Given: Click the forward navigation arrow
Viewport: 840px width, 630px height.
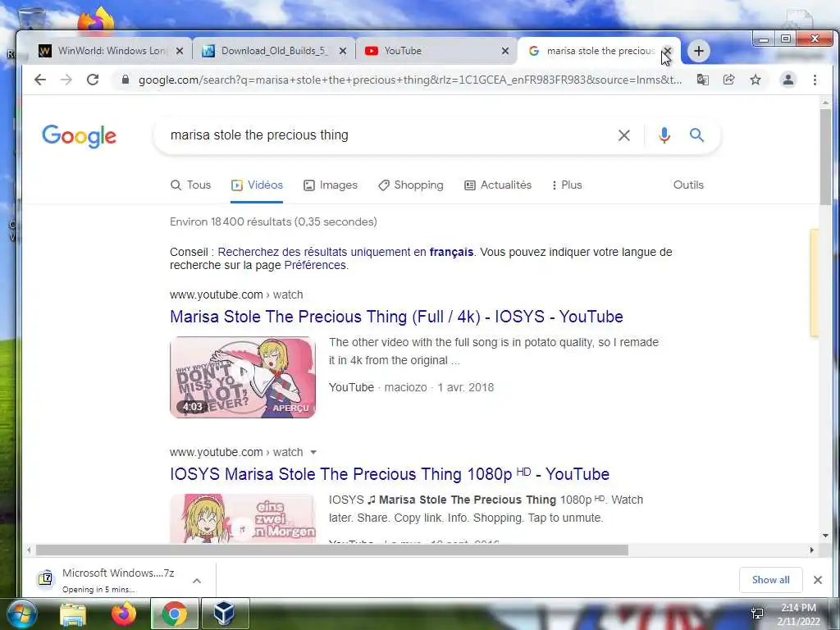Looking at the screenshot, I should [x=66, y=80].
